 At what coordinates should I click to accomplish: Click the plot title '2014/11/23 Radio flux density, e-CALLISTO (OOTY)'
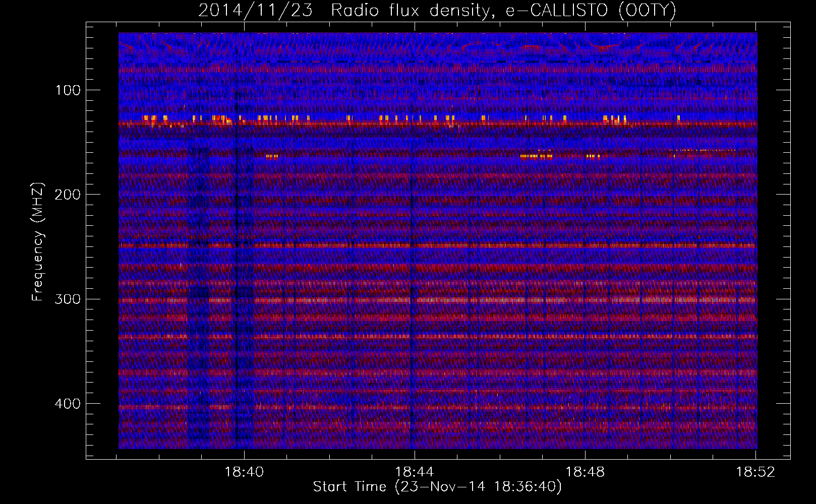437,10
